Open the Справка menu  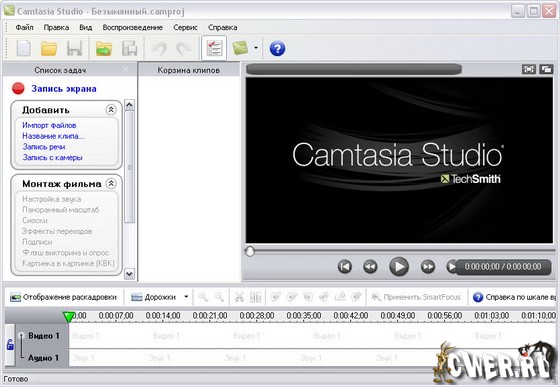tap(222, 27)
